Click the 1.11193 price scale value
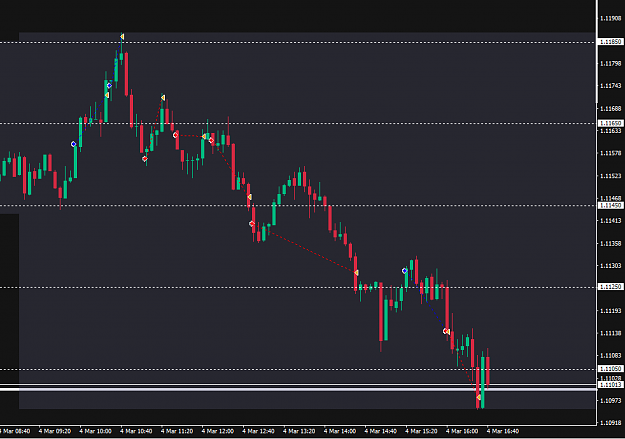This screenshot has height=439, width=625. click(x=611, y=311)
